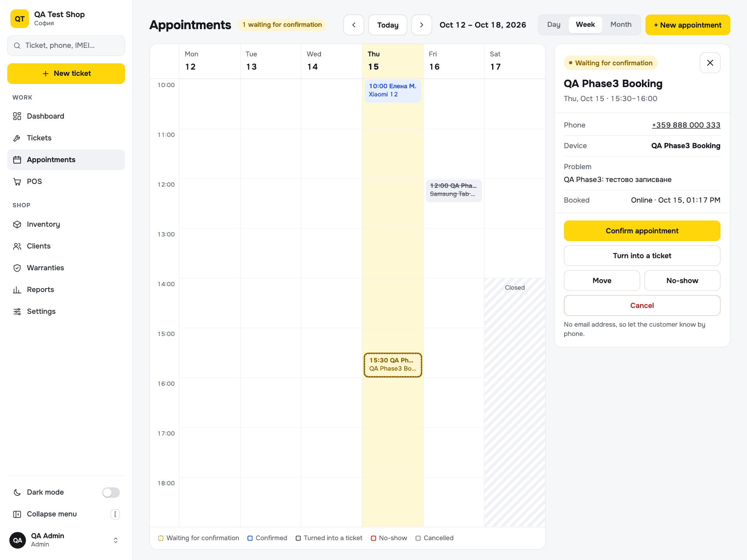
Task: Click the Clients people icon
Action: [17, 246]
